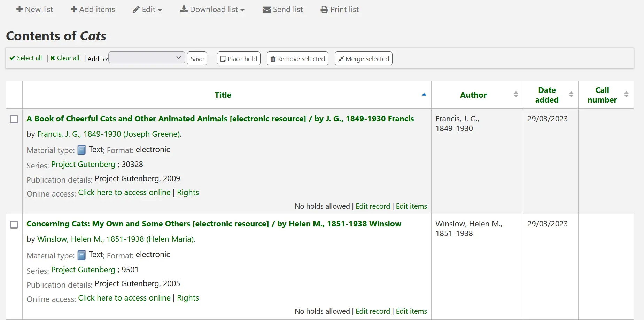Check the box for Concerning Cats book

[14, 224]
